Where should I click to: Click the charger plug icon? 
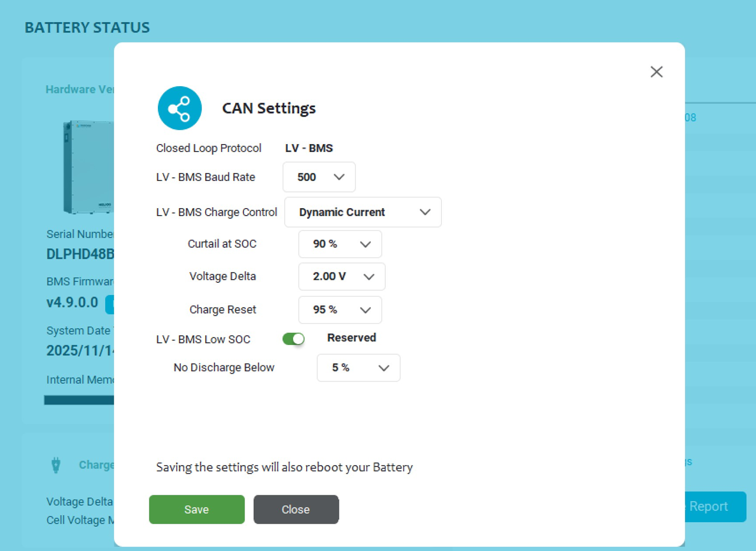(56, 465)
